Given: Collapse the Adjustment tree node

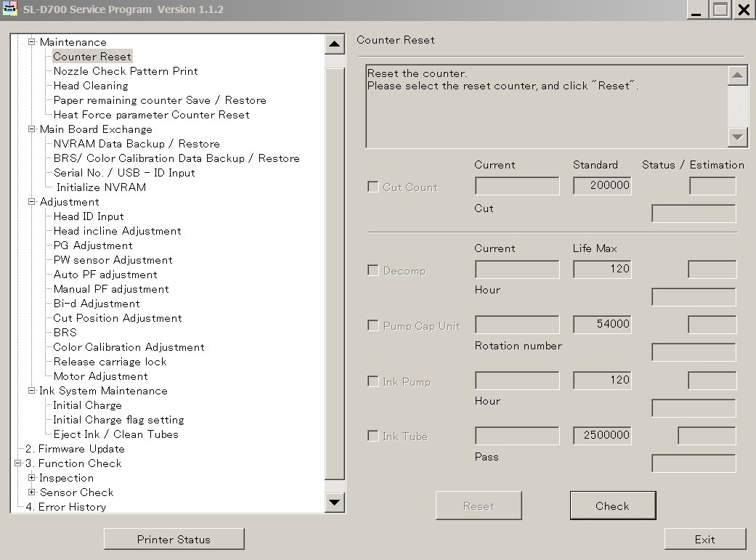Looking at the screenshot, I should pos(32,202).
